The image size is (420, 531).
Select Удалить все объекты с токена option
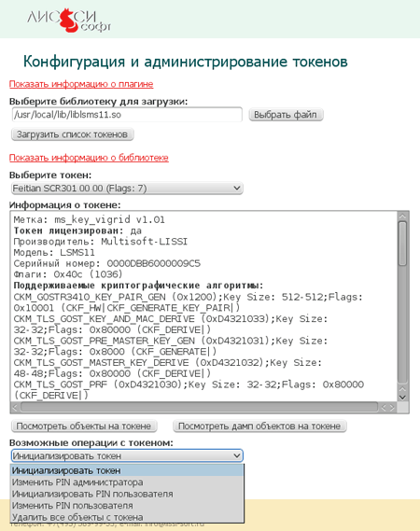127,517
